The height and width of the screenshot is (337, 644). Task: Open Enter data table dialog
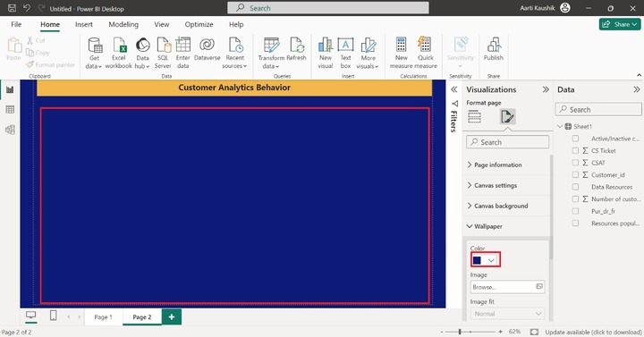[182, 53]
